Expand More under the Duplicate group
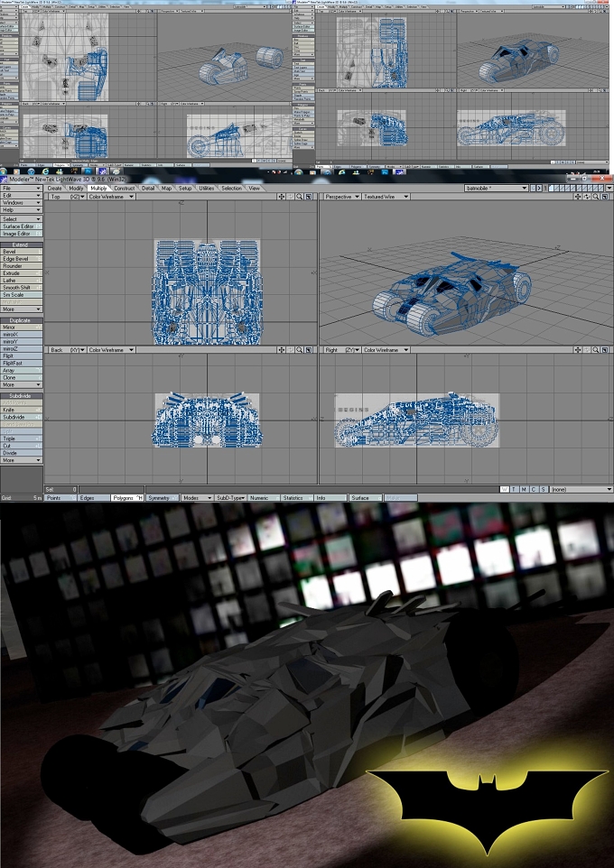 pyautogui.click(x=21, y=384)
